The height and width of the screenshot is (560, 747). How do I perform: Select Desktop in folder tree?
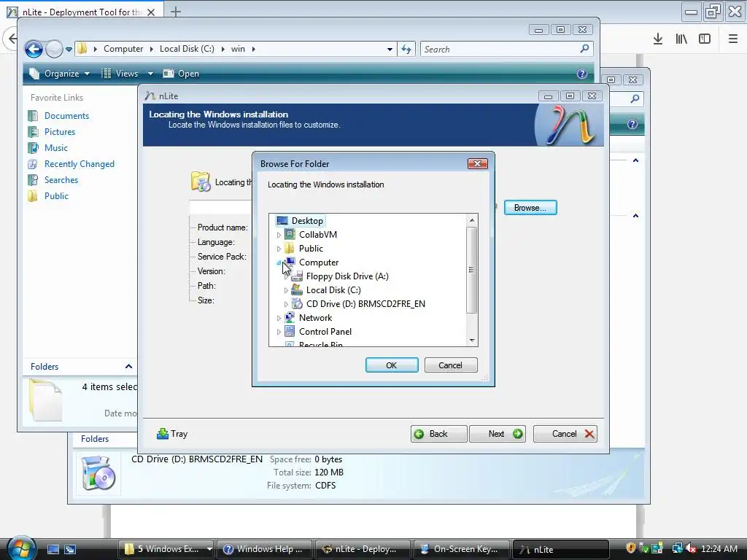coord(307,221)
